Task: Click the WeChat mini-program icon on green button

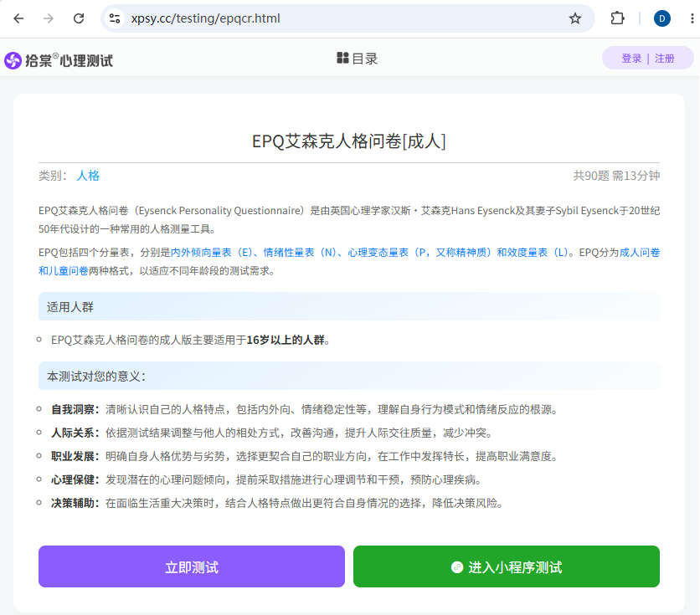Action: pos(457,566)
